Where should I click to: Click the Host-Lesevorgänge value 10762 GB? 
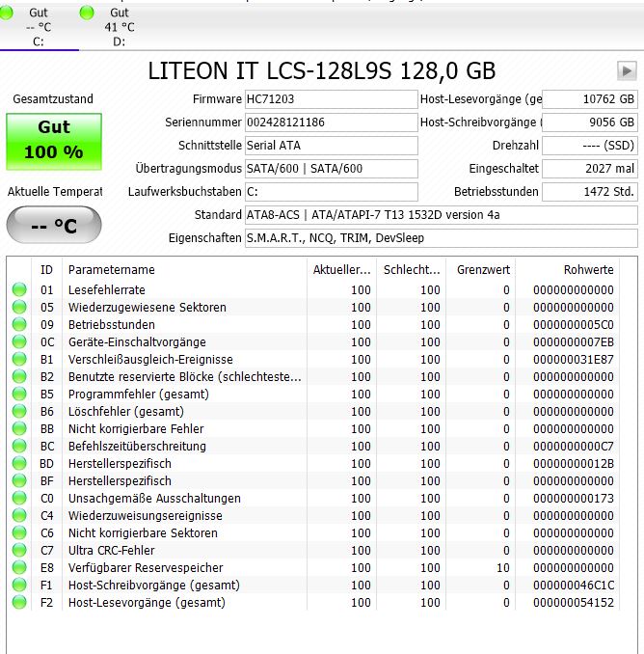point(590,99)
